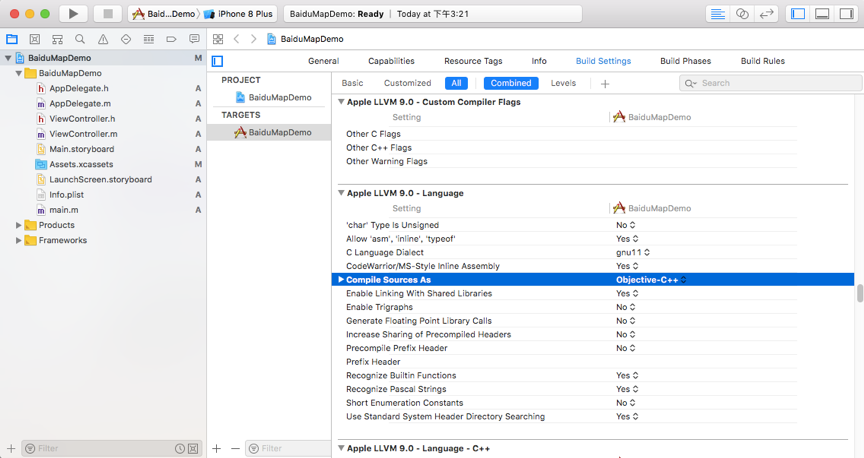Show the Project navigator
The width and height of the screenshot is (864, 458).
point(12,39)
